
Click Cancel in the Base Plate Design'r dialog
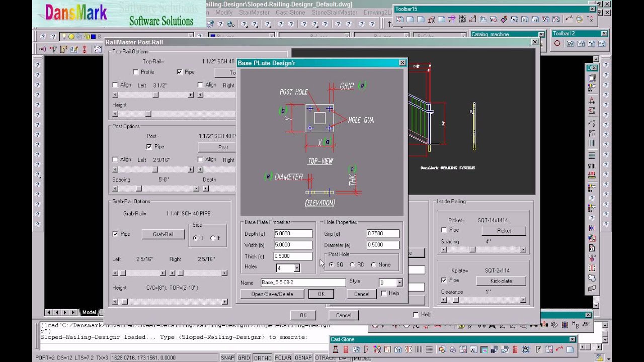(361, 294)
